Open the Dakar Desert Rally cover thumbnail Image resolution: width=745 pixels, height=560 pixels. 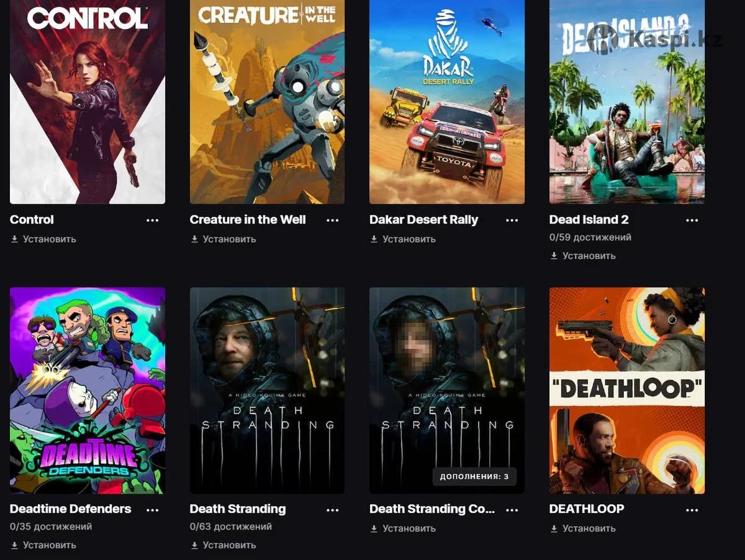click(x=447, y=102)
